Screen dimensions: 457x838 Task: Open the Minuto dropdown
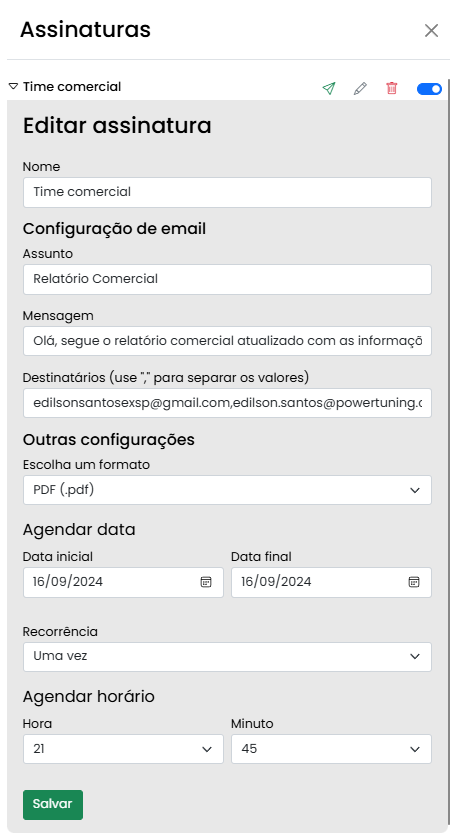[331, 749]
